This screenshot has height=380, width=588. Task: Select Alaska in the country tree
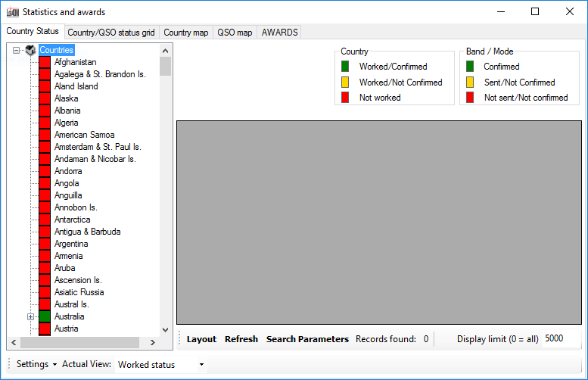coord(67,98)
